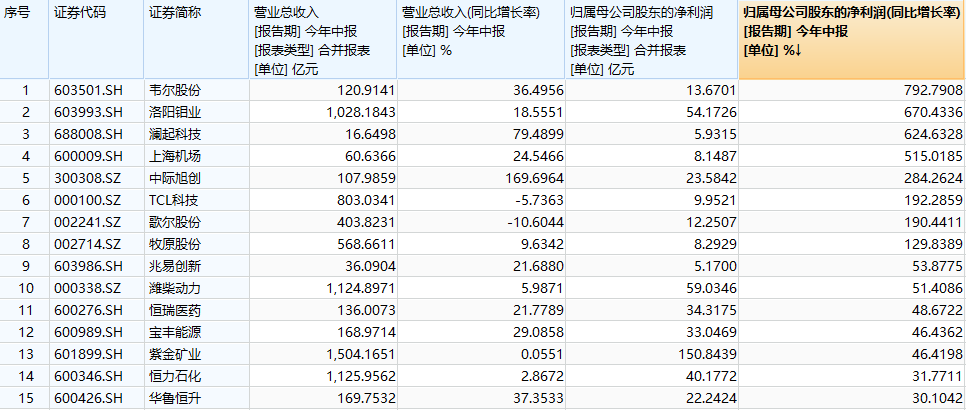The height and width of the screenshot is (410, 966).
Task: Select stock code 600989.SH
Action: [x=87, y=333]
